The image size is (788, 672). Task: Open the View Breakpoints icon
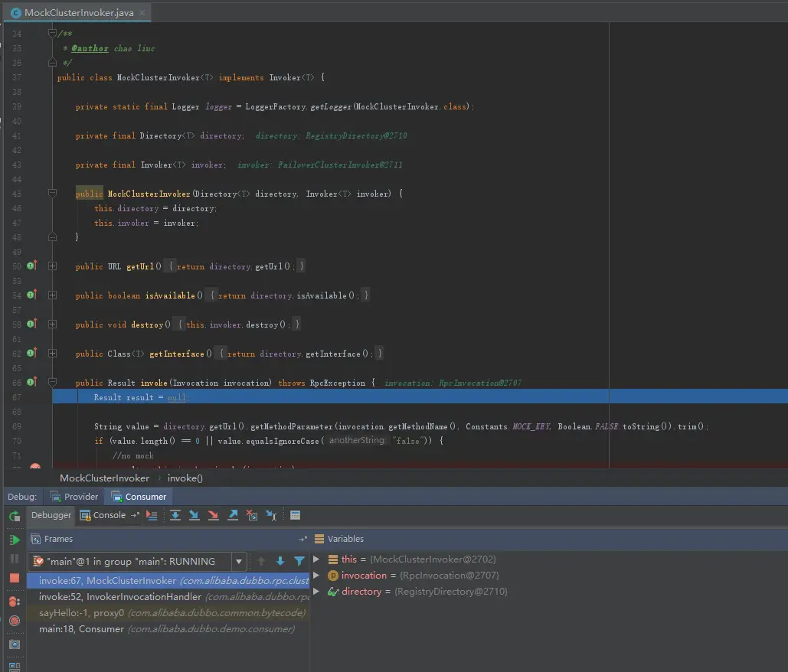coord(15,601)
